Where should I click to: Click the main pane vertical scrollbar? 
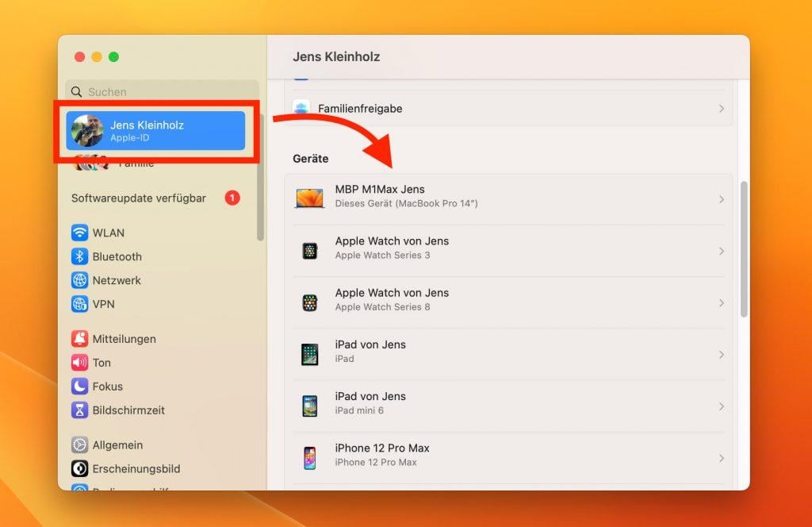[x=744, y=248]
